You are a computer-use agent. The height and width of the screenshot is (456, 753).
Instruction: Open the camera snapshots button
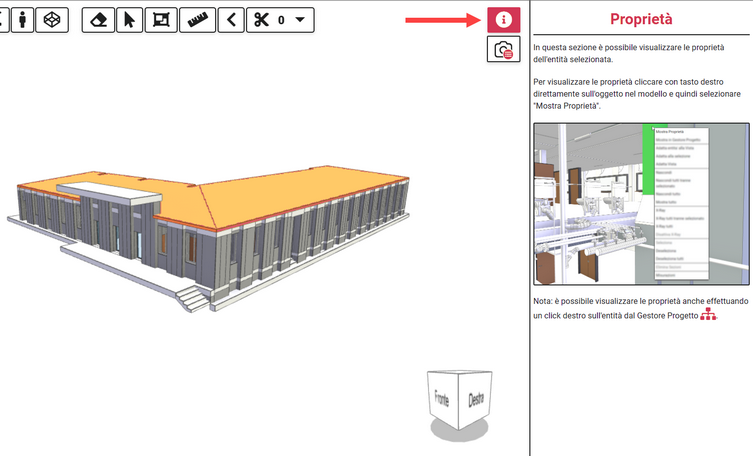[503, 49]
